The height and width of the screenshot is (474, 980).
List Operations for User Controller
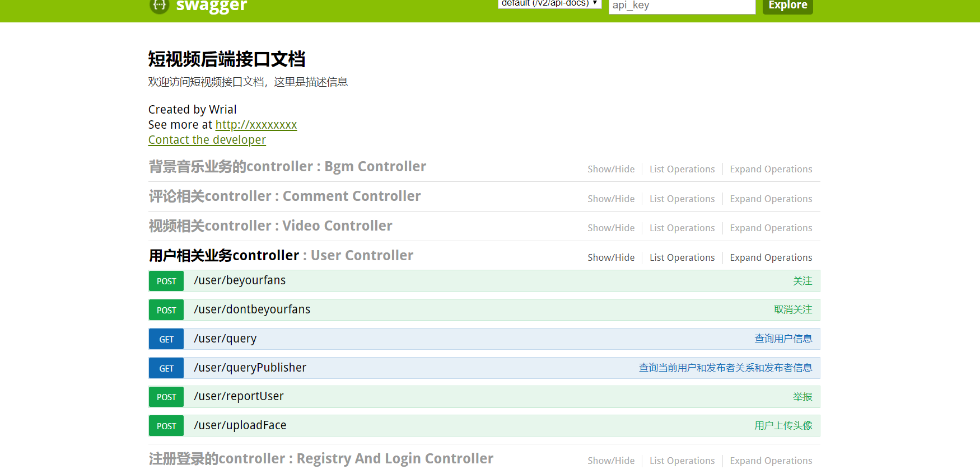click(682, 257)
